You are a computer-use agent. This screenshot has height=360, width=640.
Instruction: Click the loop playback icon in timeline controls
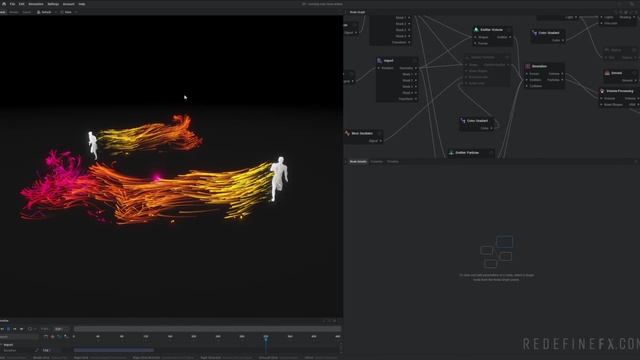click(x=30, y=329)
